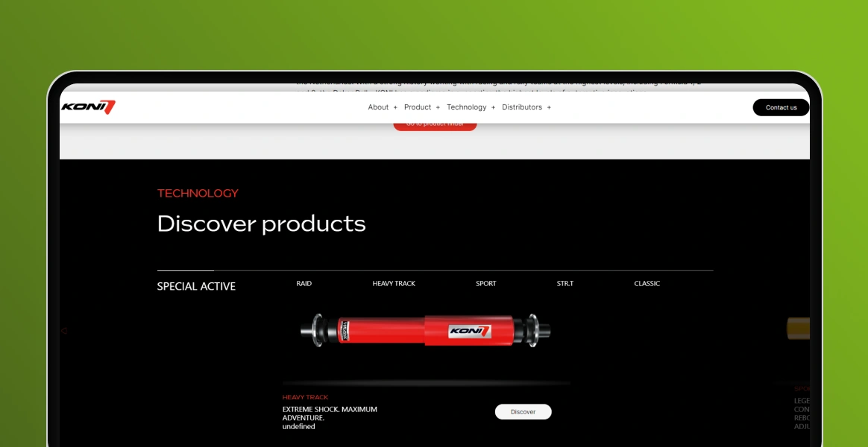Expand the plus next to Product

[x=438, y=107]
